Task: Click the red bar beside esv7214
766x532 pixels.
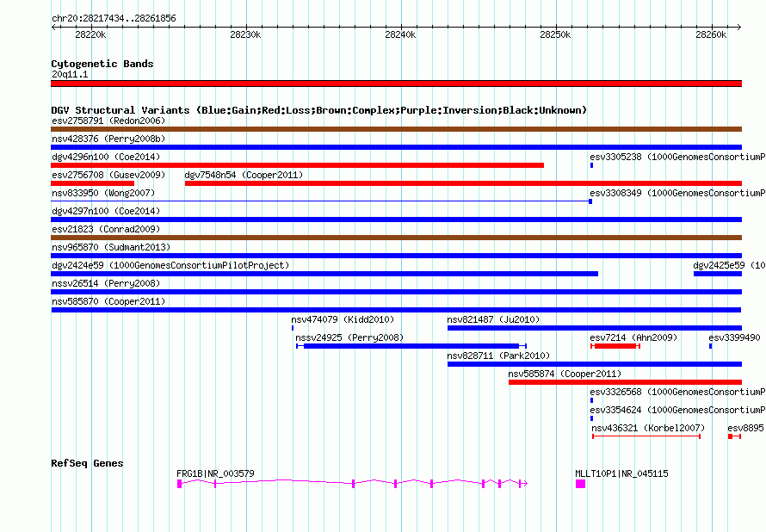Action: (x=615, y=346)
